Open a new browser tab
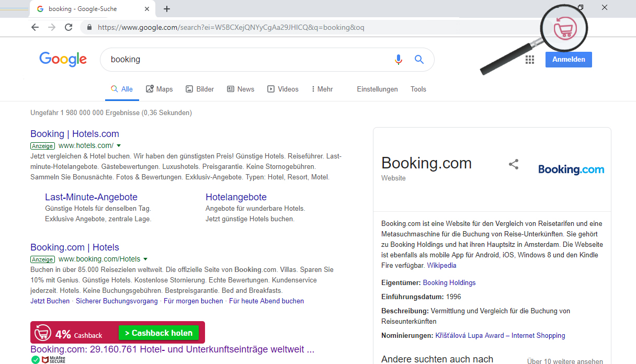636x364 pixels. point(167,9)
